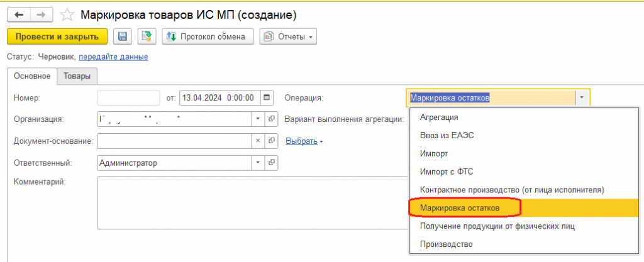The width and height of the screenshot is (644, 262).
Task: Open the Ответственный Администратор record
Action: pos(271,163)
